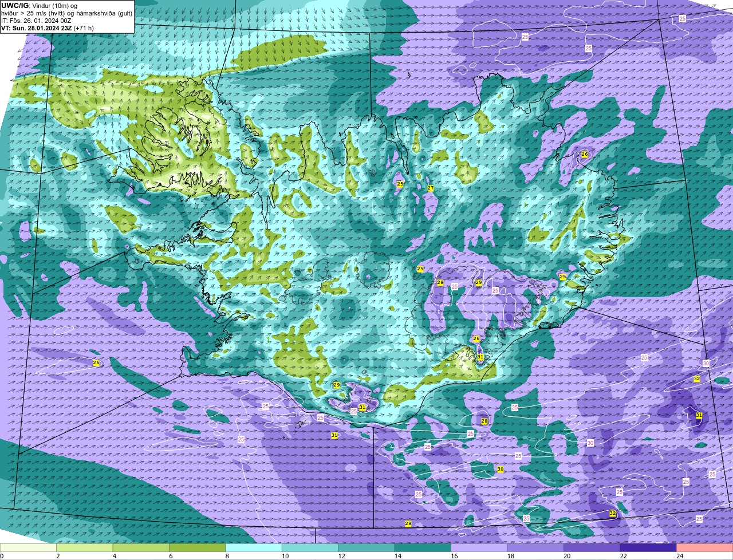
Task: Click the legend scale label "24"
Action: pos(679,556)
